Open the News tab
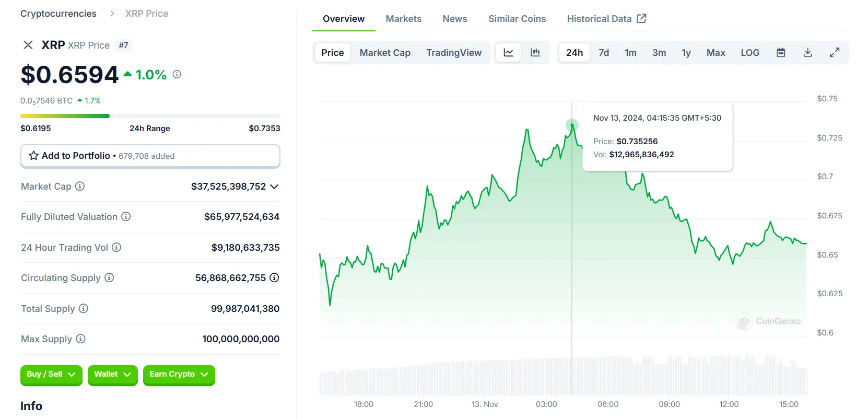This screenshot has width=868, height=419. (x=455, y=19)
